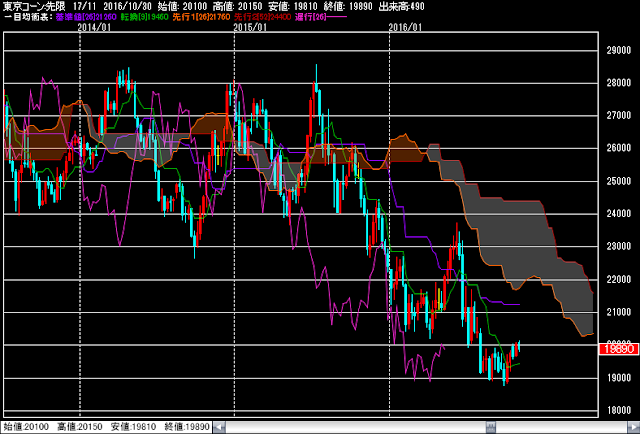Click the 2014/01 date axis label
This screenshot has height=434, width=640.
[x=94, y=27]
